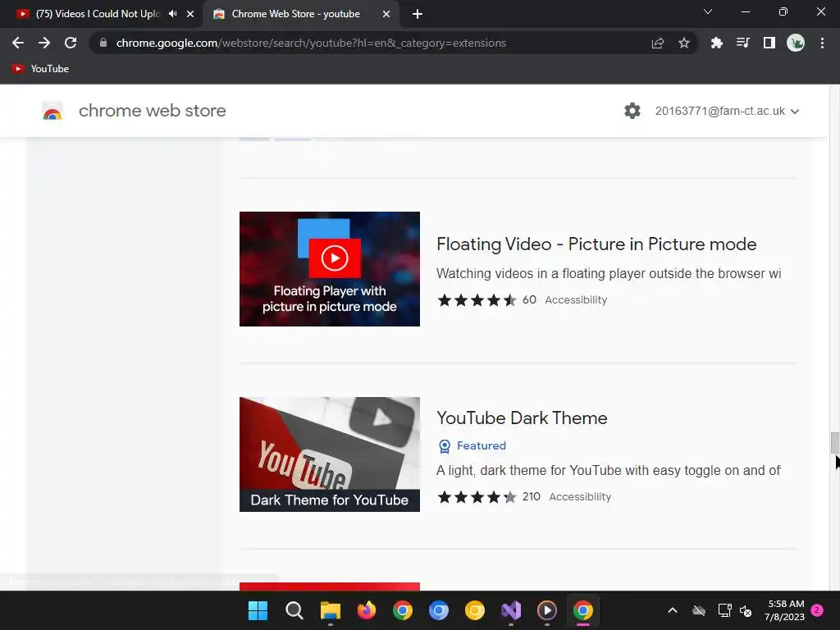Open the notification center badge
The width and height of the screenshot is (840, 630).
pos(817,610)
